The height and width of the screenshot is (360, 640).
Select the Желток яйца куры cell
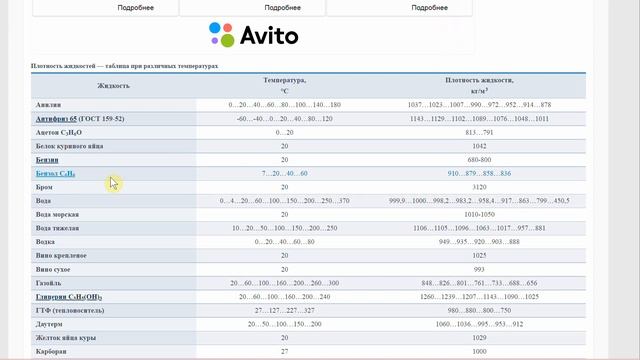click(x=113, y=338)
